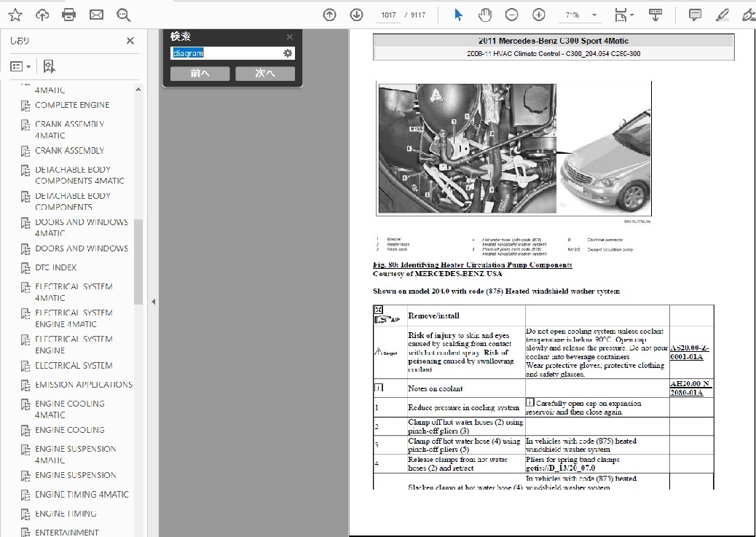Open the ELECTRICAL SYSTEM ENGINE 4MATIC bookmark
Screen dimensions: 756x537
point(74,318)
